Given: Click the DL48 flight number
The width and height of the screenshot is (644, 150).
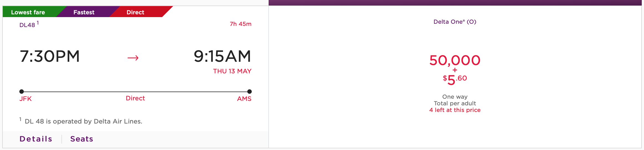Looking at the screenshot, I should point(27,25).
